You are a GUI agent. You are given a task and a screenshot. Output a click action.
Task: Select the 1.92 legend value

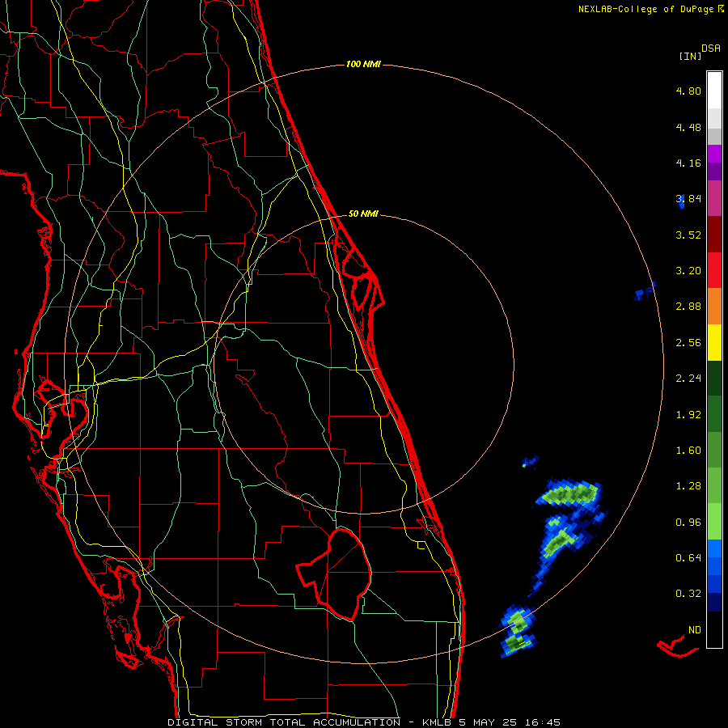click(688, 415)
